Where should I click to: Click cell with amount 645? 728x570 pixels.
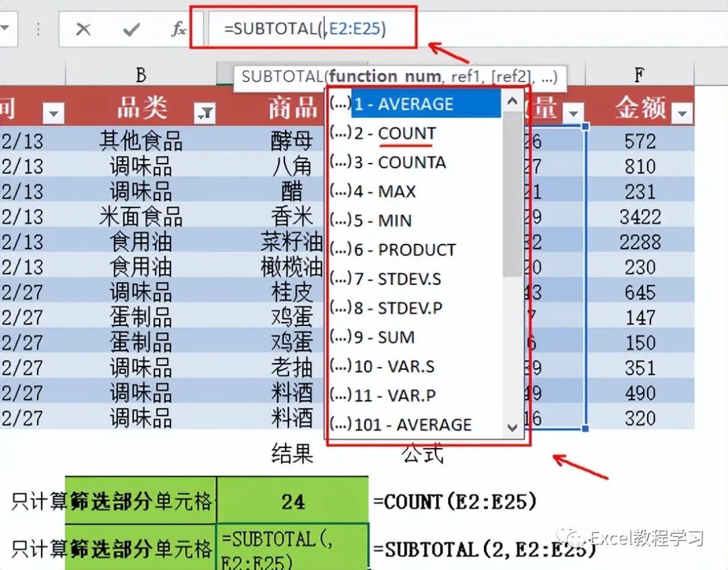[640, 292]
